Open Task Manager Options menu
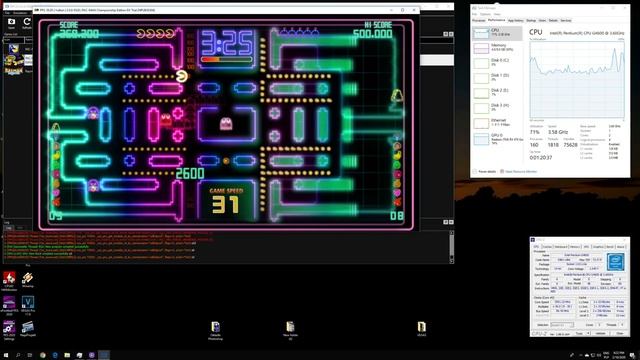Image resolution: width=640 pixels, height=360 pixels. [485, 14]
